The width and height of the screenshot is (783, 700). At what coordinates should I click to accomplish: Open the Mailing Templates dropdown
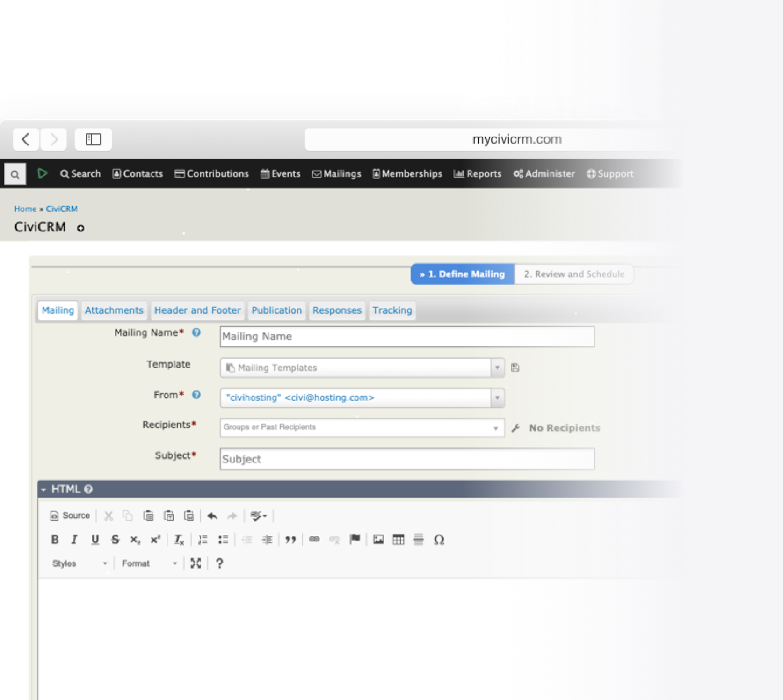[x=362, y=368]
